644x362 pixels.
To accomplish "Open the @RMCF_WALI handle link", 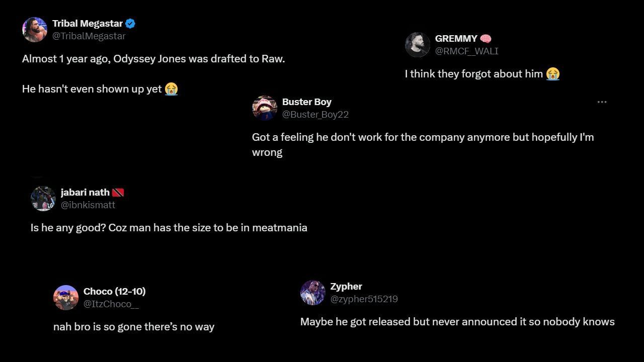I will [x=466, y=51].
